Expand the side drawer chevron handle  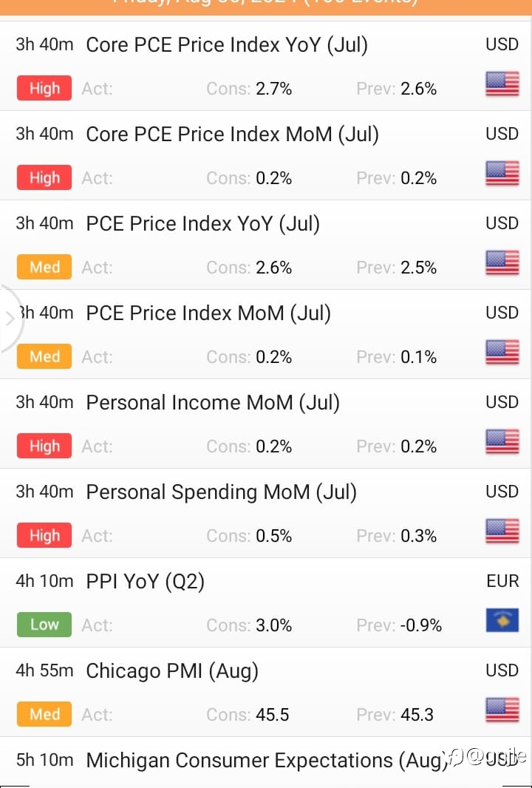pos(10,319)
